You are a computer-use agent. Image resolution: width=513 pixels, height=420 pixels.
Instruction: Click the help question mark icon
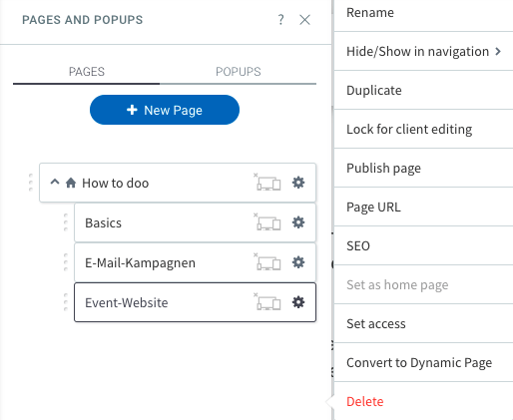pyautogui.click(x=281, y=20)
